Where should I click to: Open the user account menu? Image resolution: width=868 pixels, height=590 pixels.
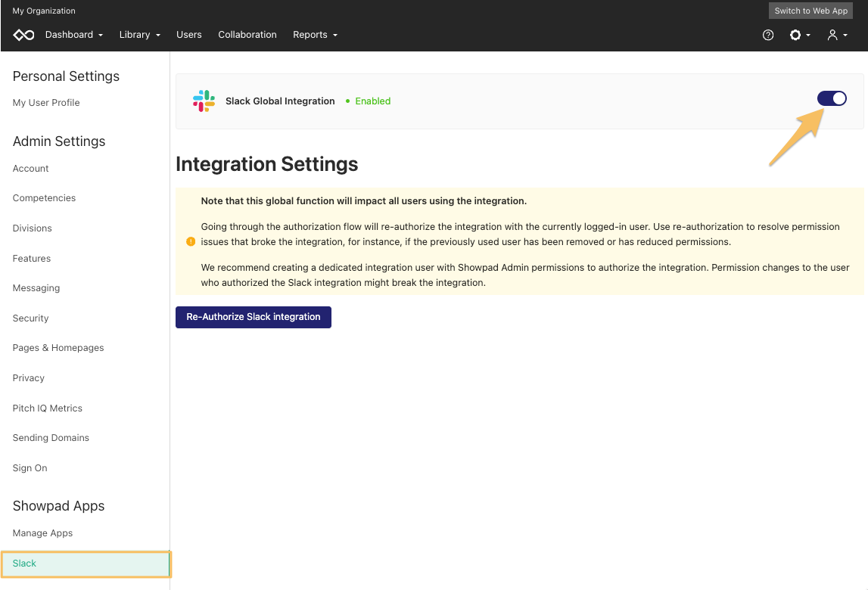coord(837,35)
